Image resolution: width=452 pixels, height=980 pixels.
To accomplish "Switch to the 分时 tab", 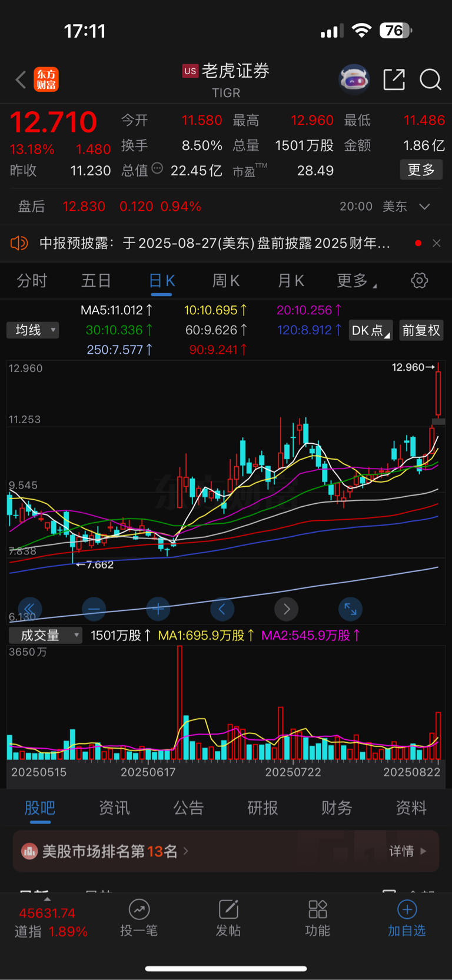I will [x=32, y=281].
